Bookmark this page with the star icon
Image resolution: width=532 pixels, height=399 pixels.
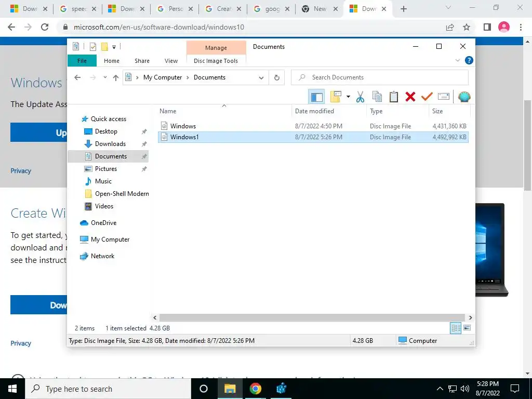[x=467, y=27]
